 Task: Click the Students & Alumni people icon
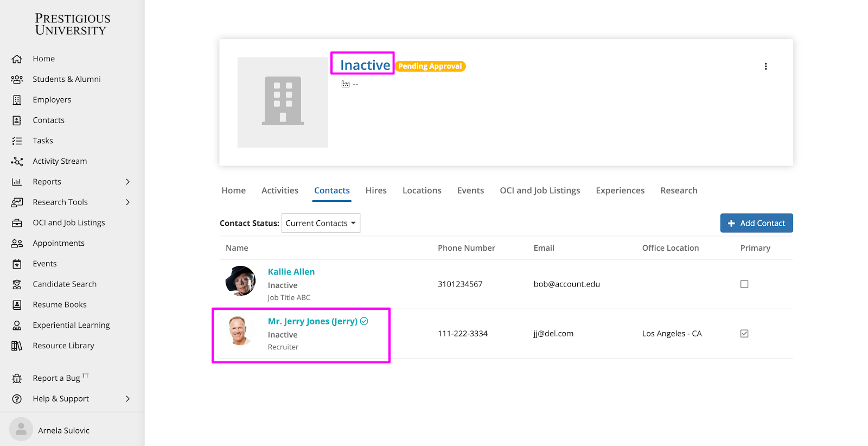point(17,79)
